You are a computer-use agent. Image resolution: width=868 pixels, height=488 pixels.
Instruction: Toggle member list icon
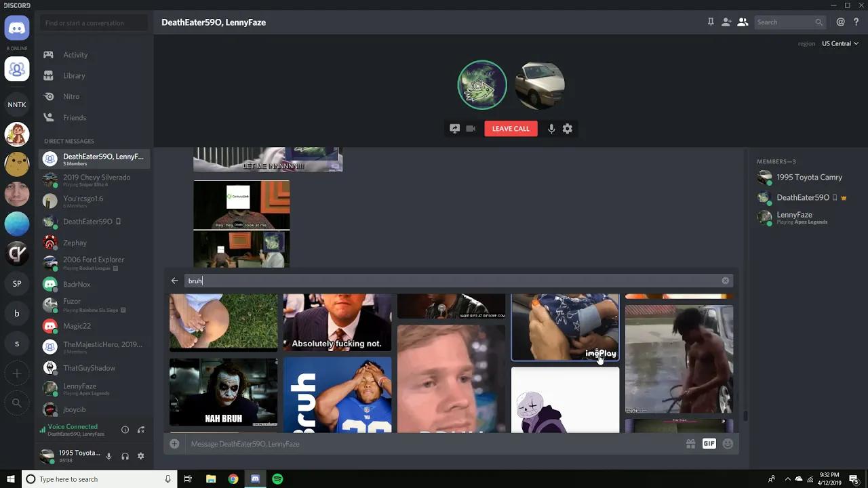pyautogui.click(x=743, y=22)
